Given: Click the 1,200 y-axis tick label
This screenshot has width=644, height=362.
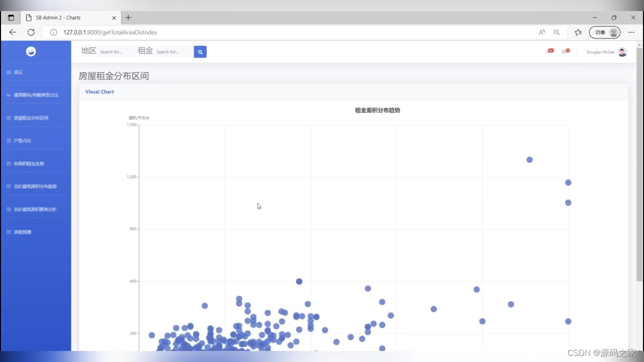Looking at the screenshot, I should (x=132, y=177).
